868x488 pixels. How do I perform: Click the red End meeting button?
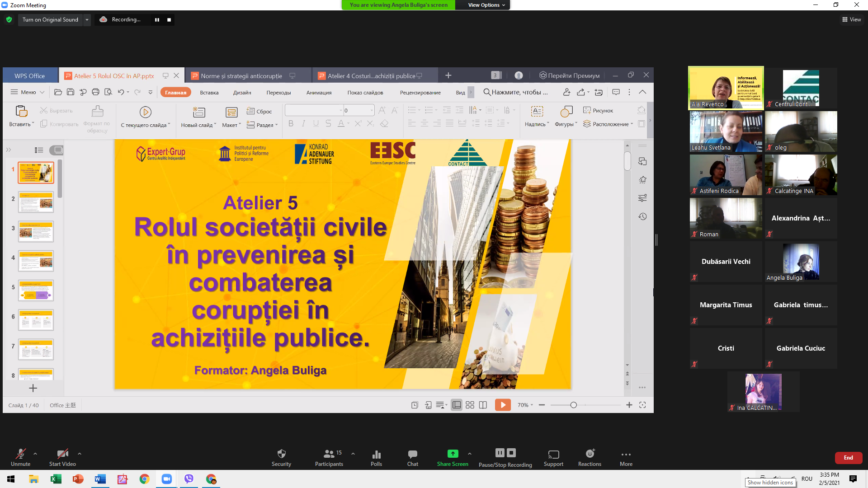(848, 458)
